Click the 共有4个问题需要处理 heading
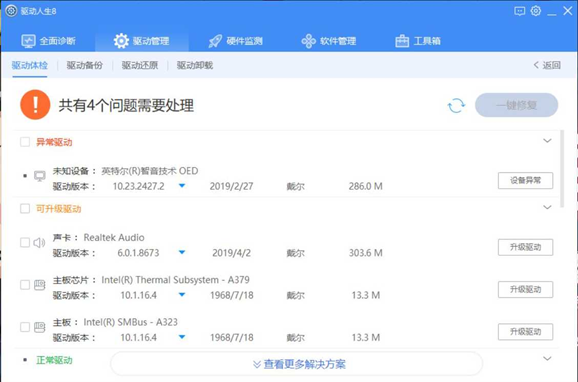This screenshot has width=578, height=382. (x=126, y=105)
